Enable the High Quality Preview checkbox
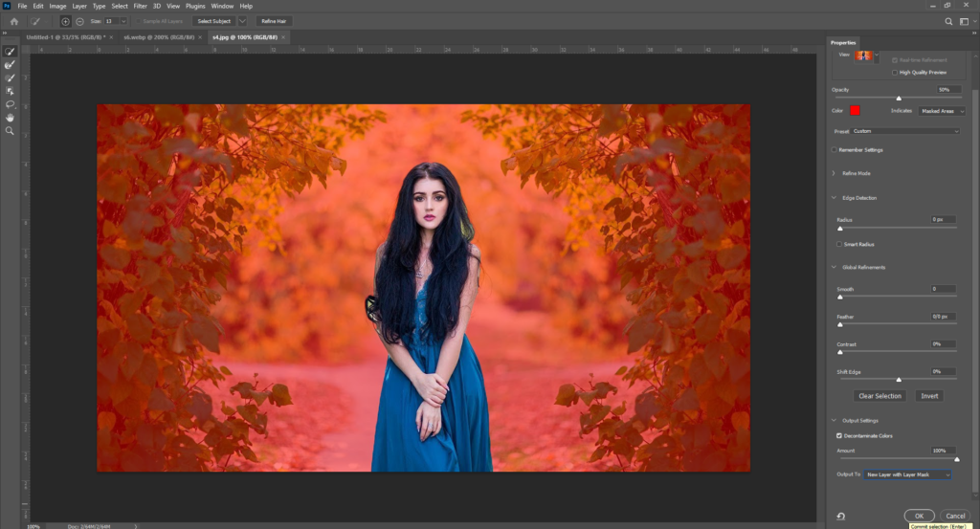 pos(894,72)
